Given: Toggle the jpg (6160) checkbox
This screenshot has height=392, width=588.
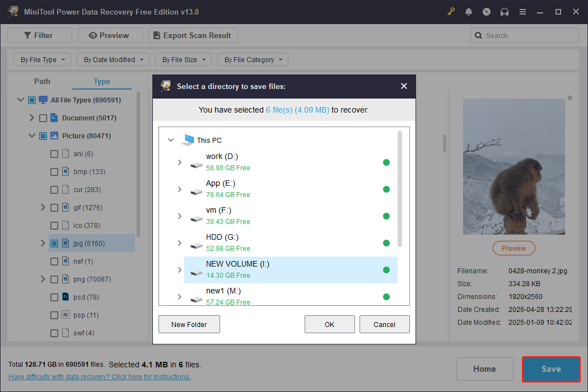Looking at the screenshot, I should tap(54, 244).
